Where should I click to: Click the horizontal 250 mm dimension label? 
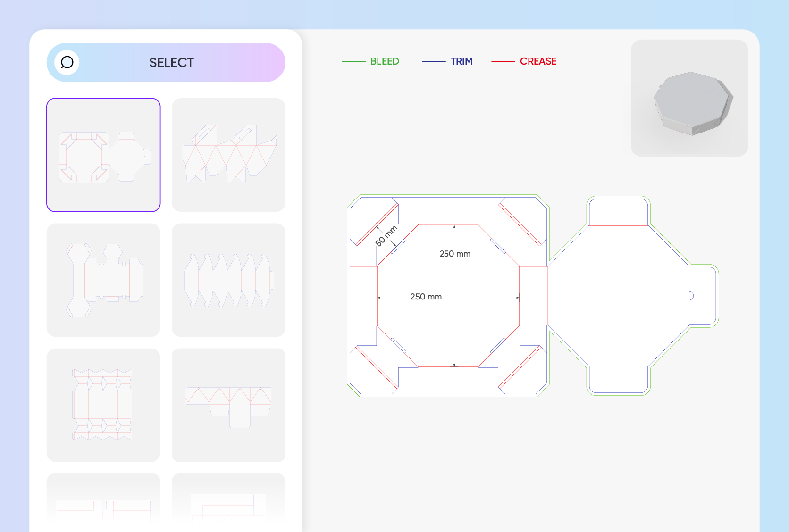point(426,297)
